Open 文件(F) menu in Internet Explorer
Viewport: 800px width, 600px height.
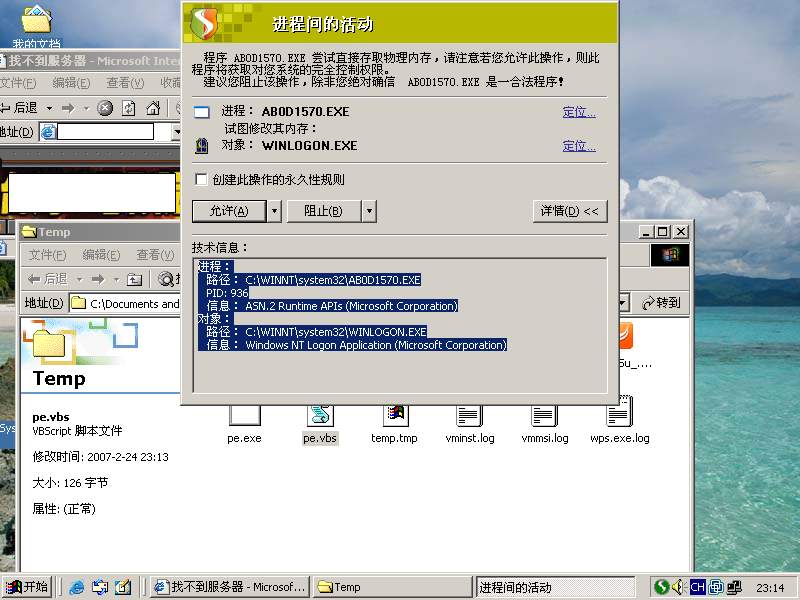18,83
